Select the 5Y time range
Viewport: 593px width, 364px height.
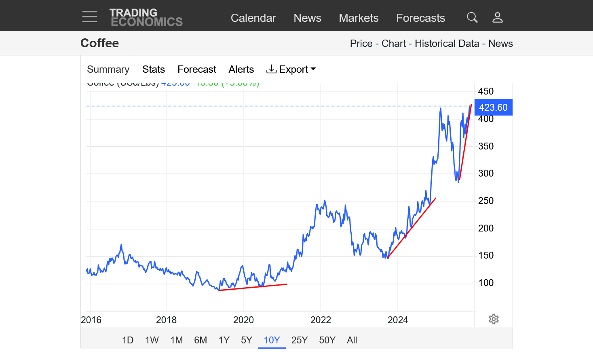[x=246, y=340]
